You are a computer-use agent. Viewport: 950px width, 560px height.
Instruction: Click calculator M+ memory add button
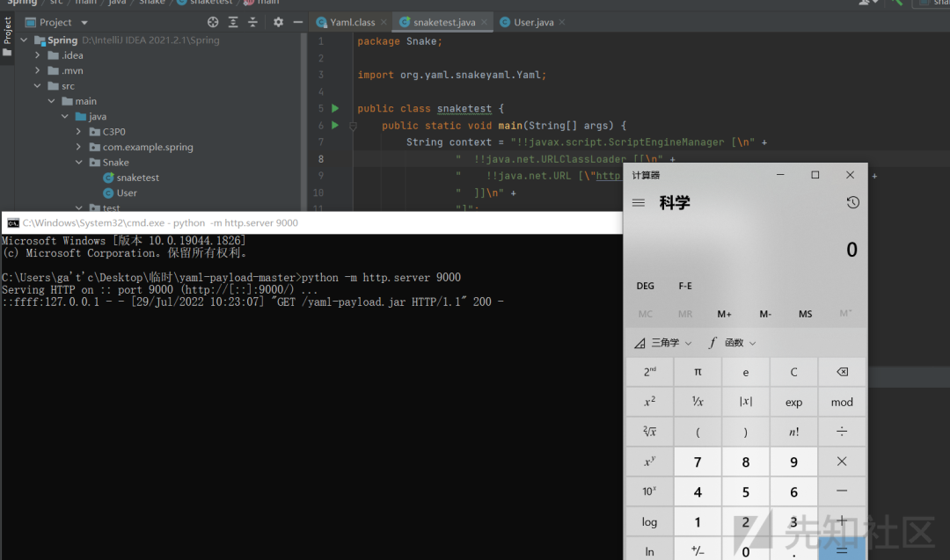(x=725, y=314)
